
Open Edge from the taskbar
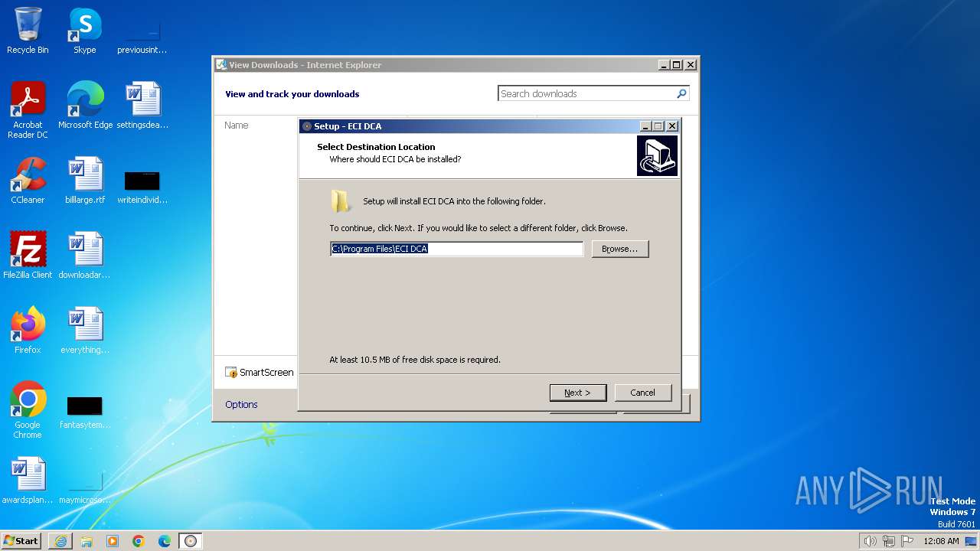165,541
